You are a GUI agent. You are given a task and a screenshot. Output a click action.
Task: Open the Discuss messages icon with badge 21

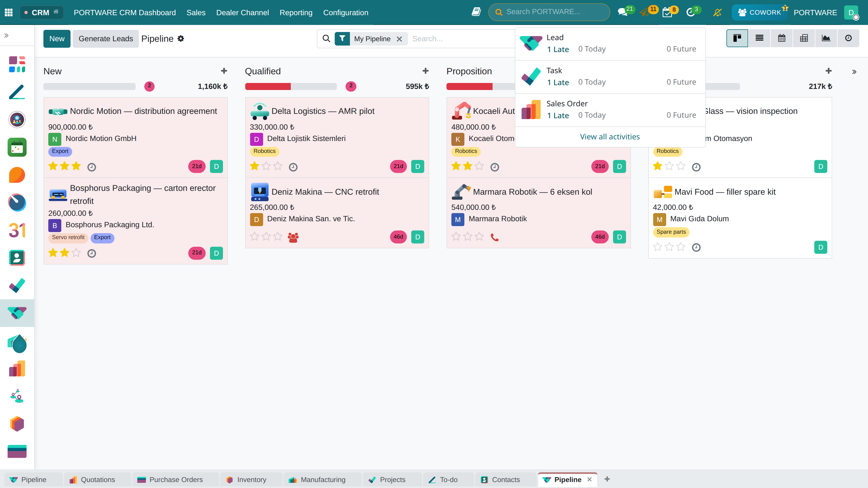623,12
